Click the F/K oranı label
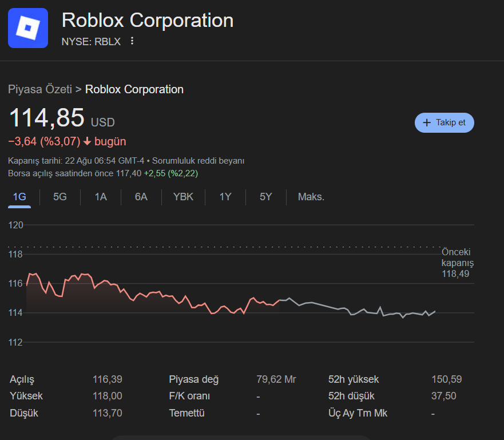504x440 pixels. [x=189, y=396]
